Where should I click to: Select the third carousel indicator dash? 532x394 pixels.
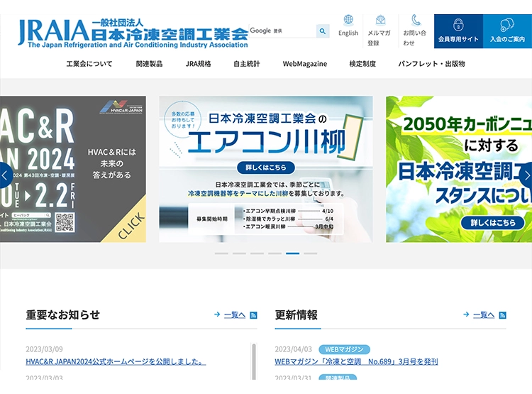(257, 253)
